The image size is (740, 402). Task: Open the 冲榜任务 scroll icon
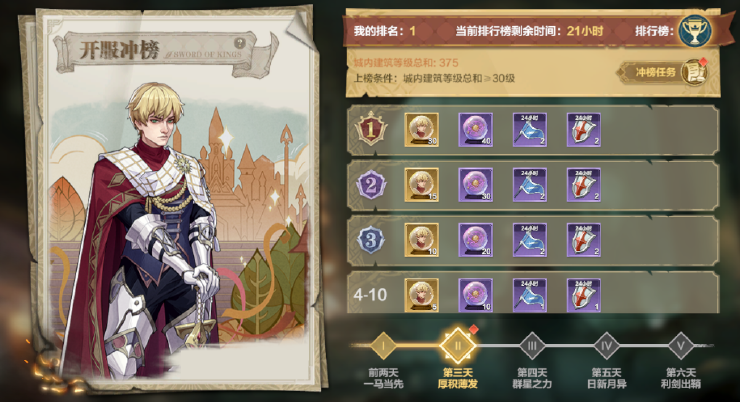[695, 72]
